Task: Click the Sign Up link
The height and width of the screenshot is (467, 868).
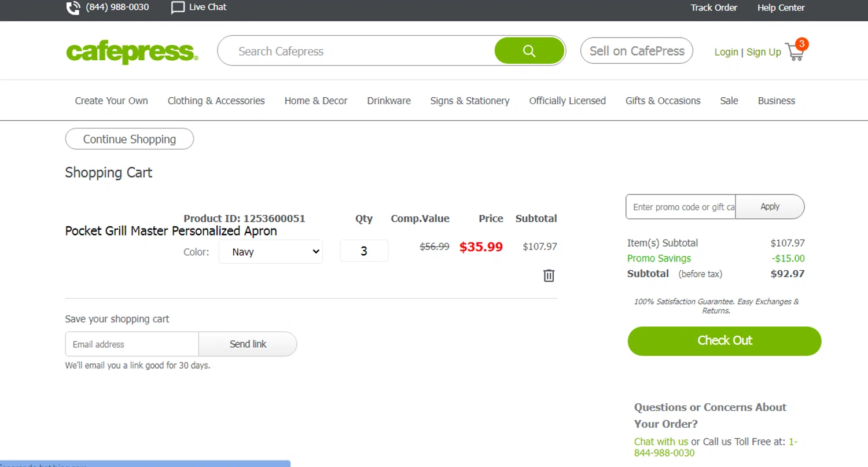Action: pyautogui.click(x=763, y=52)
